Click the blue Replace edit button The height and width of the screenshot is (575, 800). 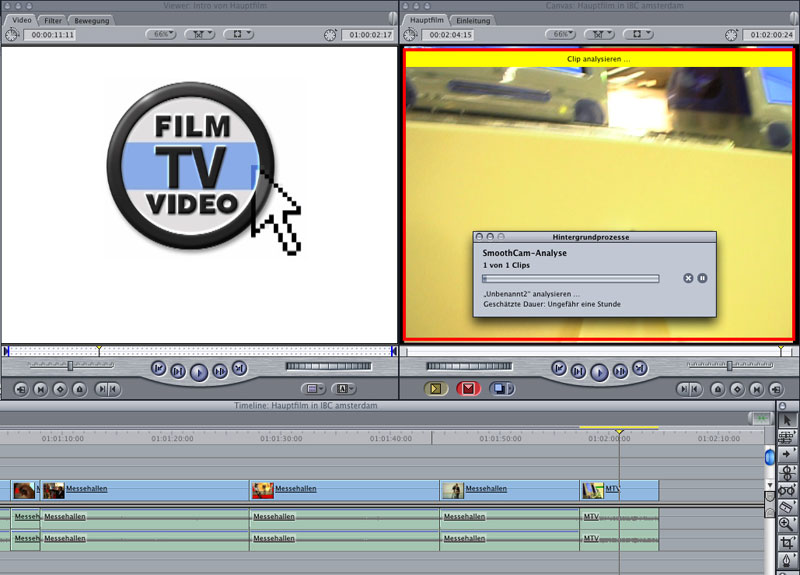[502, 389]
